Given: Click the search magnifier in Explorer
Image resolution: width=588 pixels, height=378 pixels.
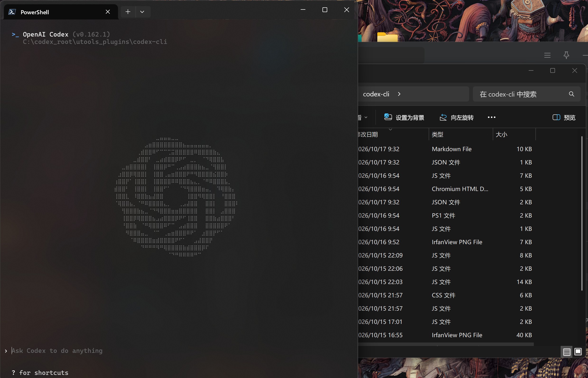Looking at the screenshot, I should click(x=571, y=94).
